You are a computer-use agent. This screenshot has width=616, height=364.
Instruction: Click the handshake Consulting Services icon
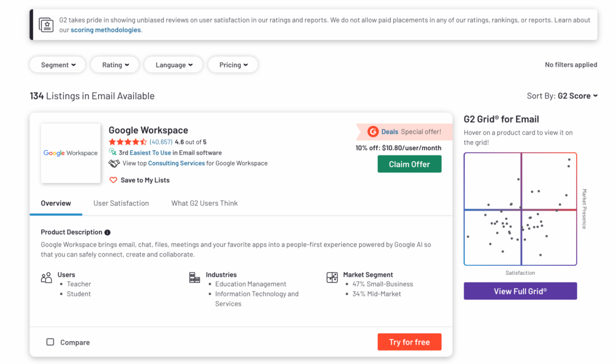tap(114, 163)
